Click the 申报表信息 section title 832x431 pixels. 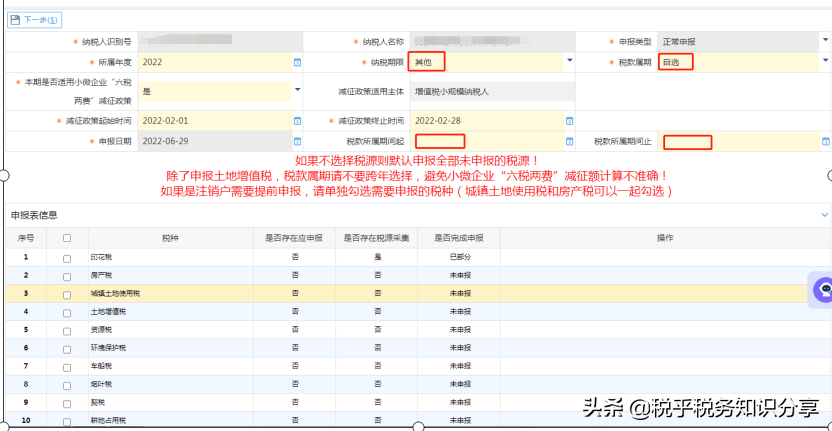[x=34, y=215]
